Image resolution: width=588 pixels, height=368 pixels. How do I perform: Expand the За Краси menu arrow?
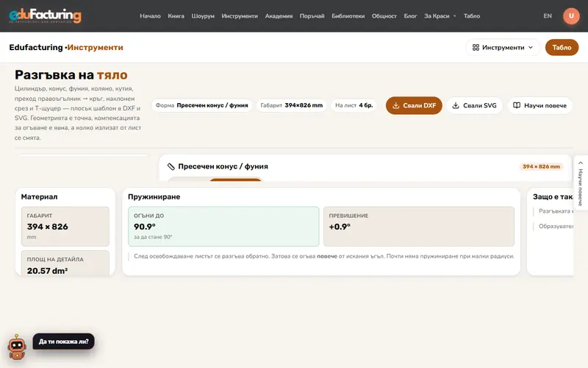tap(455, 16)
